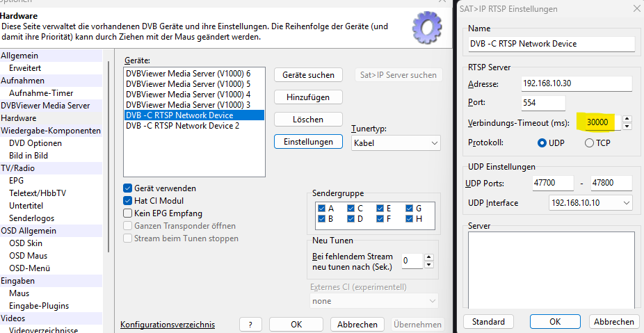Image resolution: width=644 pixels, height=333 pixels.
Task: Open the TV/Radio options page
Action: tap(51, 168)
